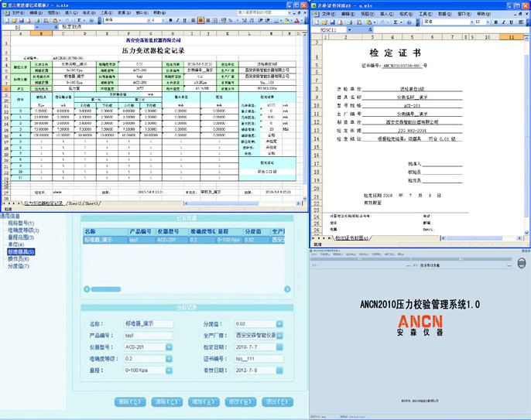Click 增加 (A) button
The image size is (531, 420).
coord(204,402)
